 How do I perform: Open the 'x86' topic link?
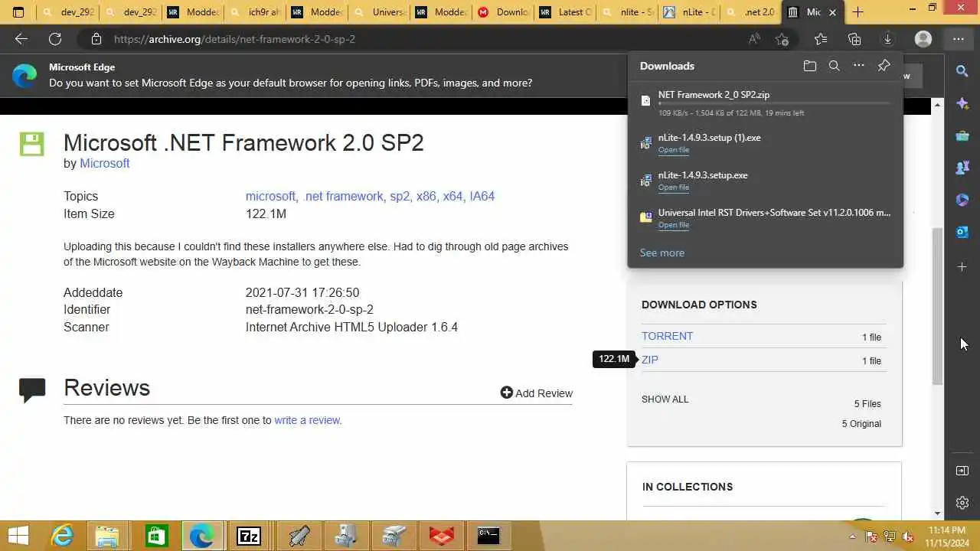click(426, 196)
